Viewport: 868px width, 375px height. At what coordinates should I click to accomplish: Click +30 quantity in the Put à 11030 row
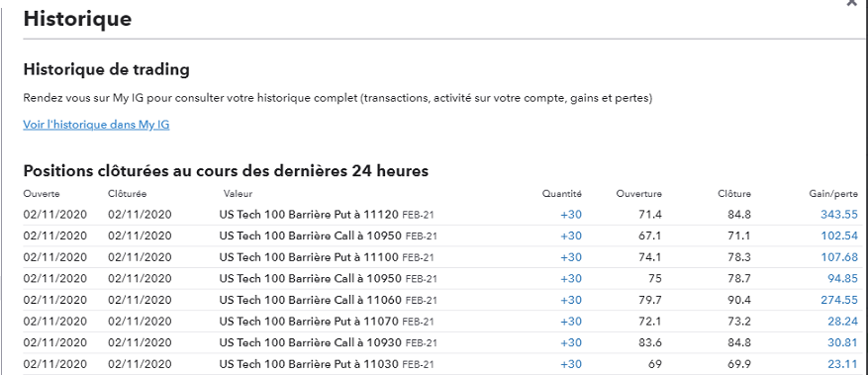(571, 364)
